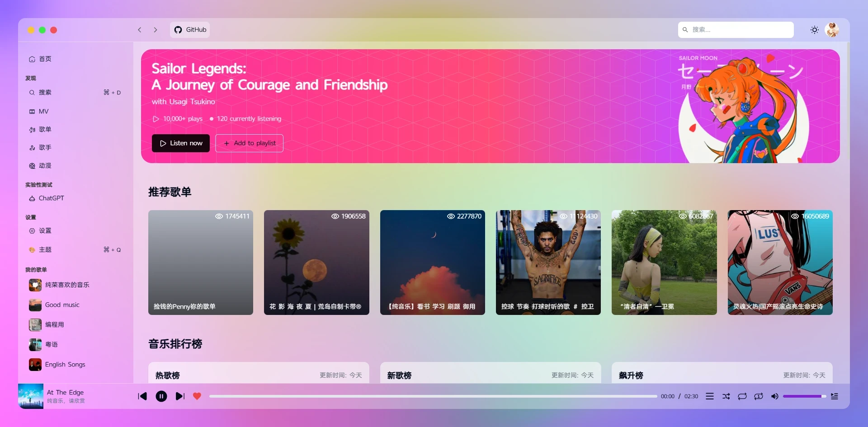Click At The Edge album cover
This screenshot has height=427, width=868.
(x=31, y=396)
